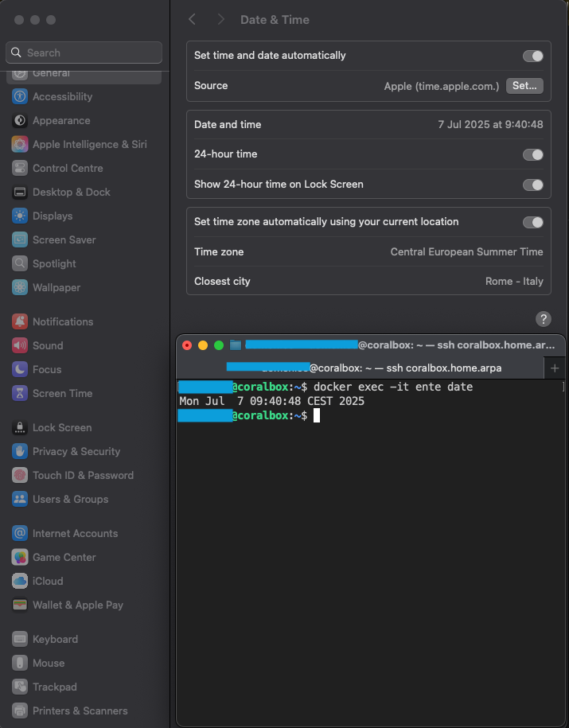Click the docker exec -it ente date command
Screen dimensions: 569x728
coord(393,387)
